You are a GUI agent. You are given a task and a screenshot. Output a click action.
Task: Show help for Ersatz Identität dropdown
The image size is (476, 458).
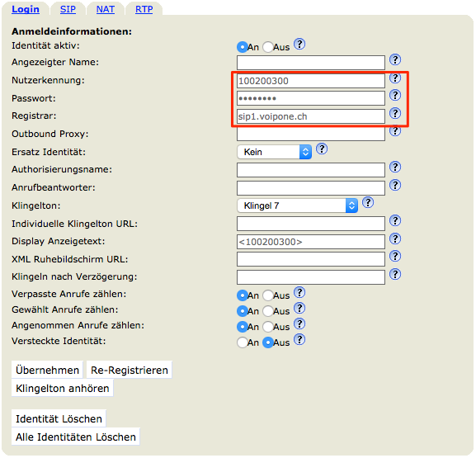pyautogui.click(x=322, y=149)
